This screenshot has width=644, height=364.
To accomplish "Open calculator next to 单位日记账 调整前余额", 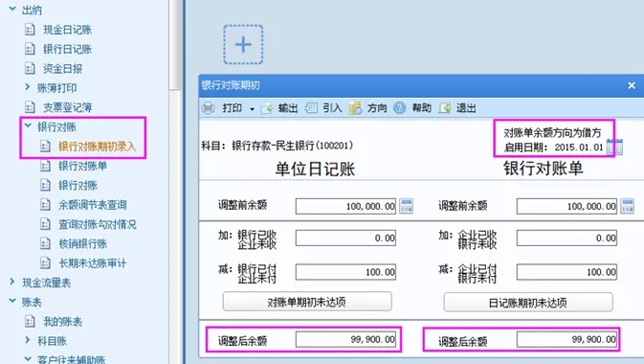I will [x=406, y=206].
